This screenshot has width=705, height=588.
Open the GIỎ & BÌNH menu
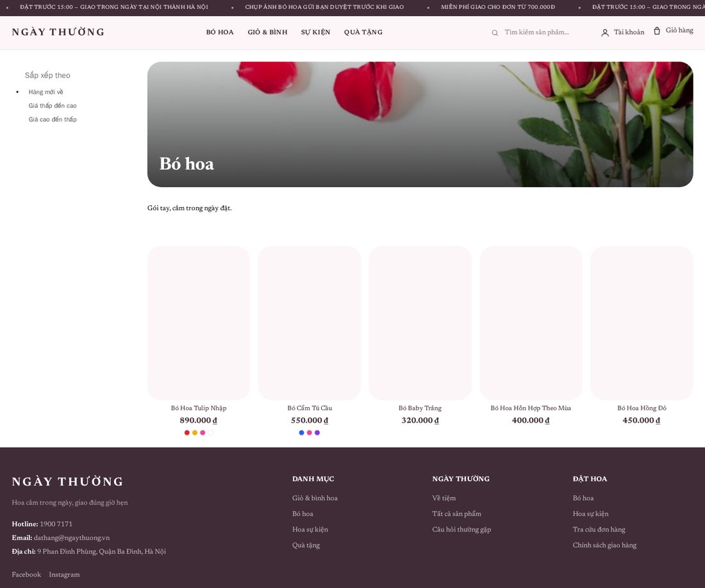click(x=267, y=33)
